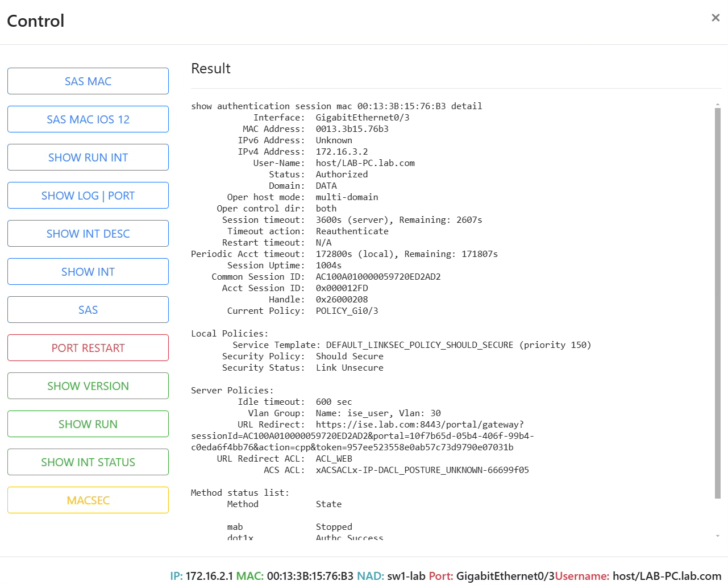728x585 pixels.
Task: Close the Control dialog with the X icon
Action: pos(715,18)
